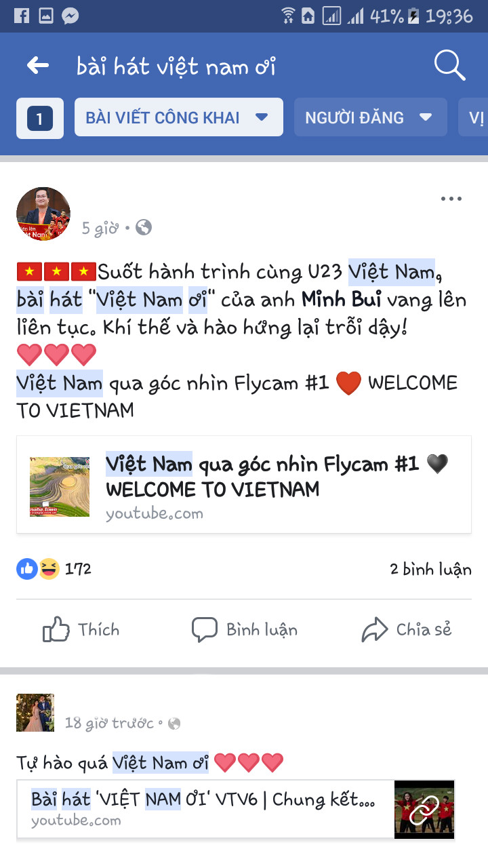Image resolution: width=488 pixels, height=868 pixels.
Task: Tap the thumbs-up Thích icon
Action: [x=56, y=630]
